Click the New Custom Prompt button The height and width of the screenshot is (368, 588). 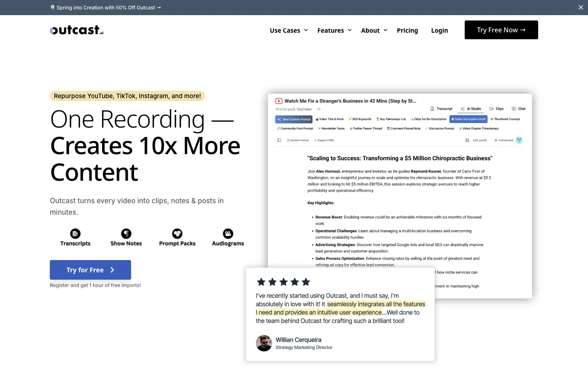(294, 119)
